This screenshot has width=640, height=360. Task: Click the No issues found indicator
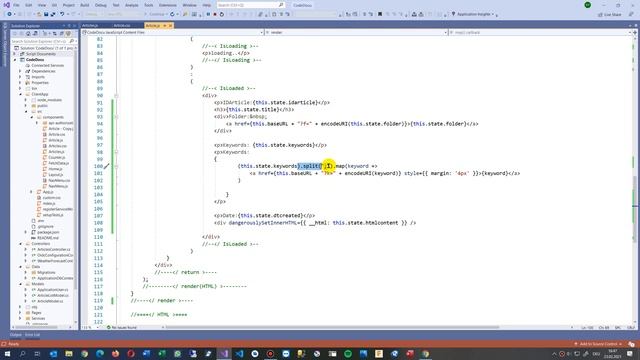coord(122,327)
